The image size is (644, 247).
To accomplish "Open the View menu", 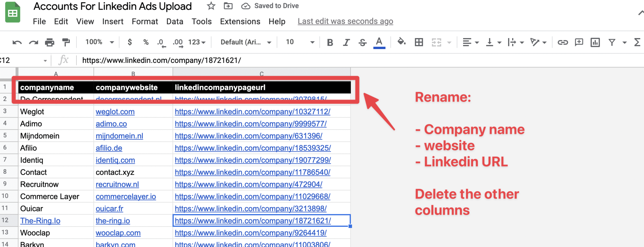I will tap(85, 21).
